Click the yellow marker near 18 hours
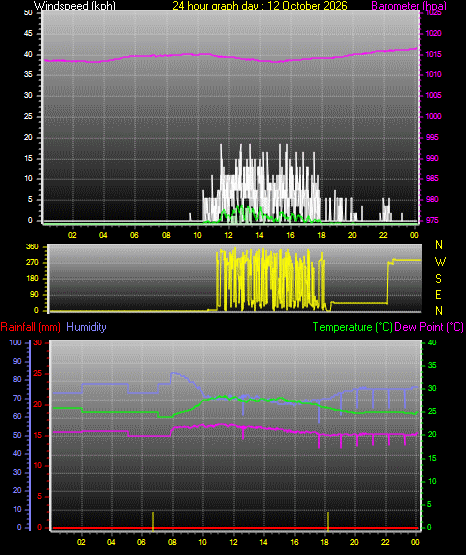The image size is (466, 555). point(328,522)
